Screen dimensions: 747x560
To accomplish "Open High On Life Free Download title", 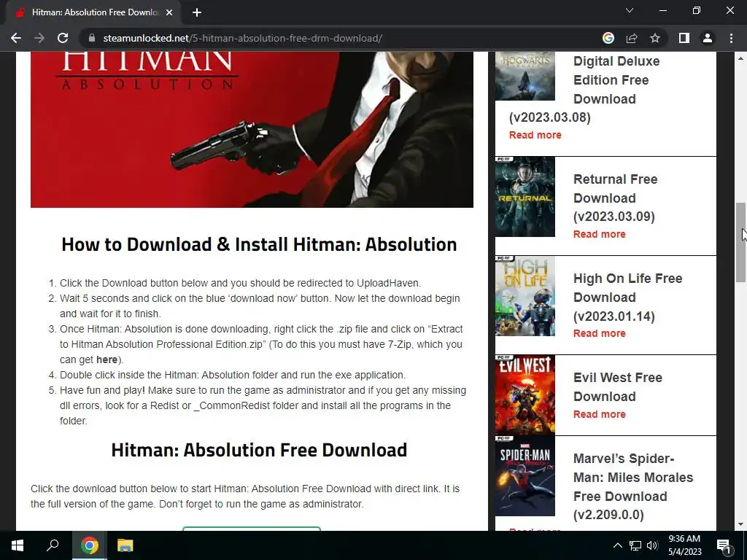I will (x=627, y=297).
